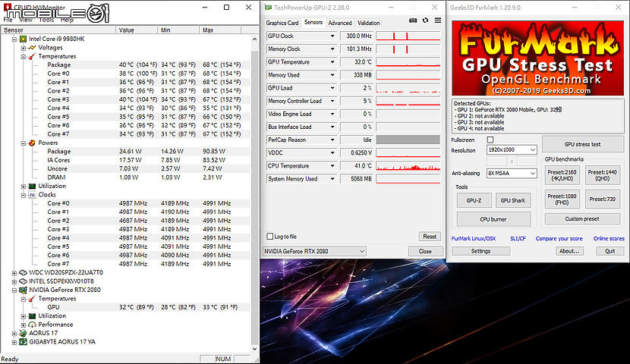Collapse CPU Temperatures node in HWMonitor
This screenshot has height=364, width=630.
pyautogui.click(x=24, y=57)
